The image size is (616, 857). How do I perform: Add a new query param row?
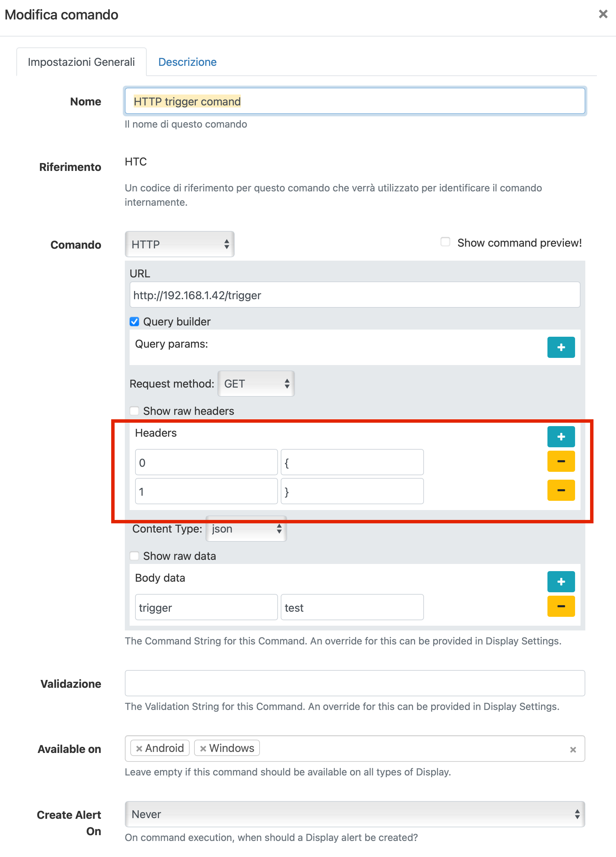click(560, 347)
